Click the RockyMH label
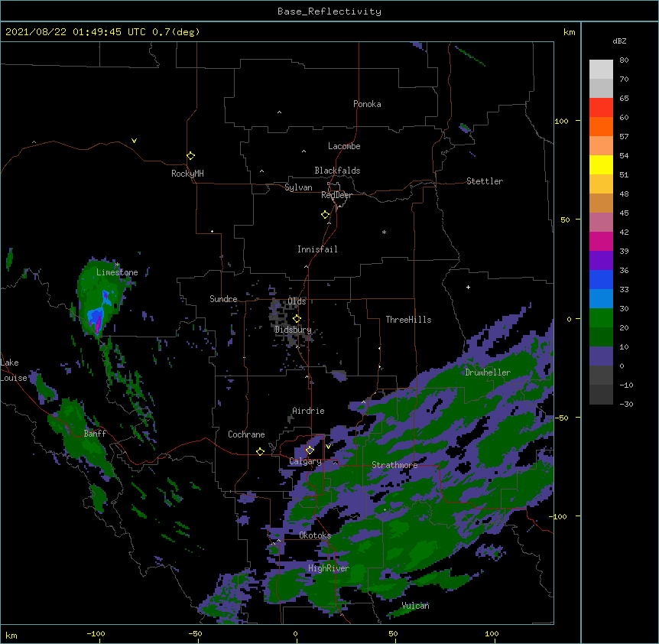Screen dimensions: 659x644 (187, 174)
